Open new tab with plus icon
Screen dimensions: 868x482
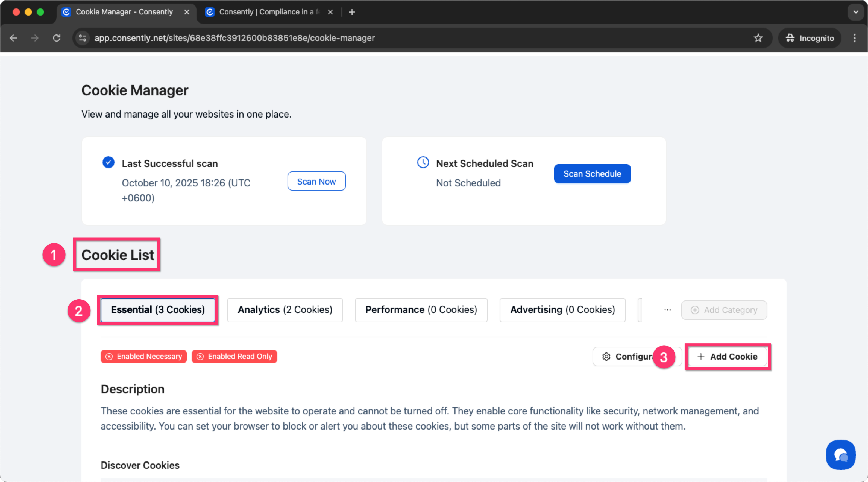point(352,12)
